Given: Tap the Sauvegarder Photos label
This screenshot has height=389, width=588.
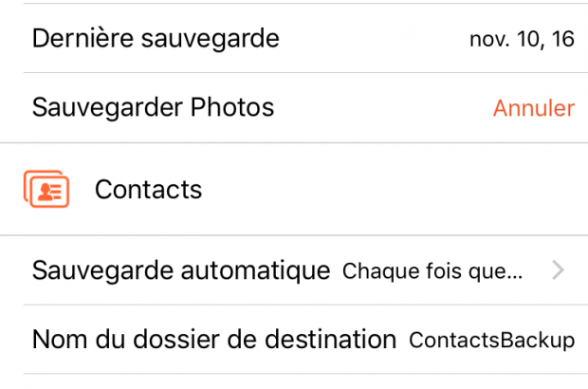Looking at the screenshot, I should tap(153, 108).
